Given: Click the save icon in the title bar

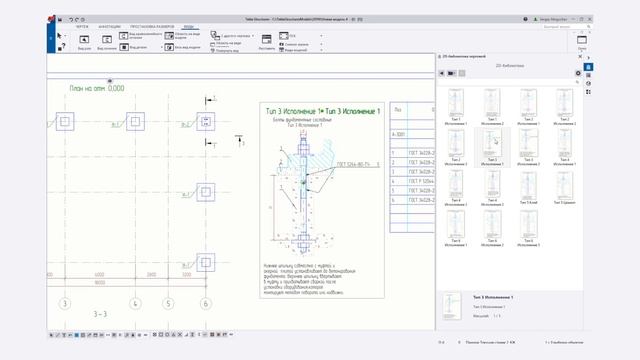Looking at the screenshot, I should (60, 19).
